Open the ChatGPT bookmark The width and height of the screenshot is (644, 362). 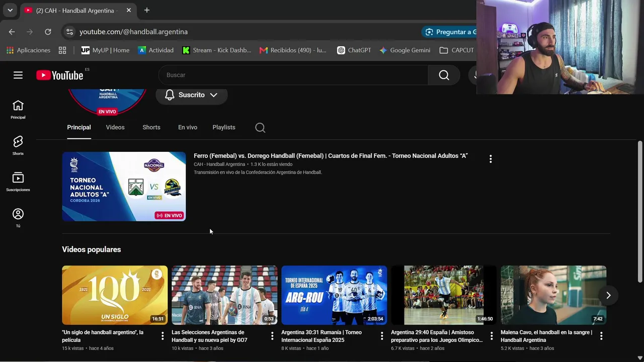click(x=354, y=50)
